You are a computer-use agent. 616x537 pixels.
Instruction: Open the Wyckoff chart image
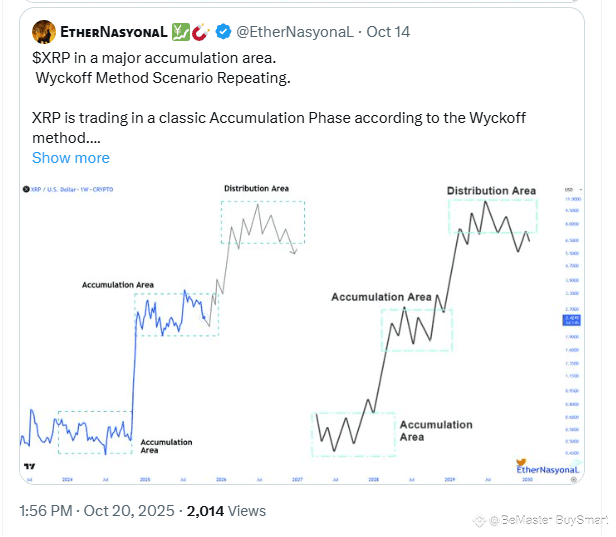tap(300, 330)
